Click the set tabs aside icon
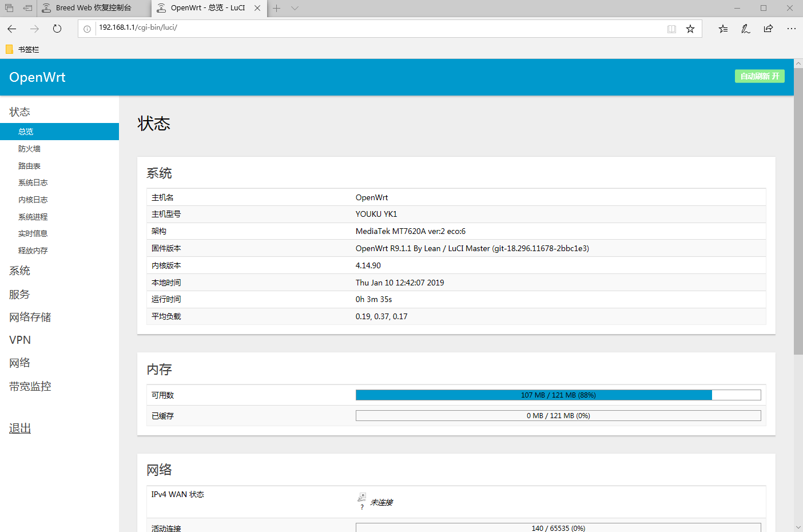Image resolution: width=803 pixels, height=532 pixels. click(27, 8)
